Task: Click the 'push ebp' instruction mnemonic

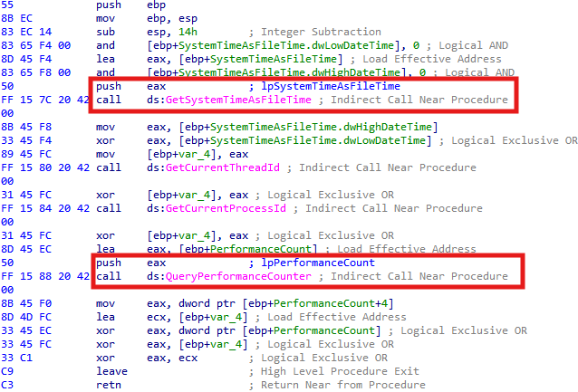Action: [x=109, y=5]
